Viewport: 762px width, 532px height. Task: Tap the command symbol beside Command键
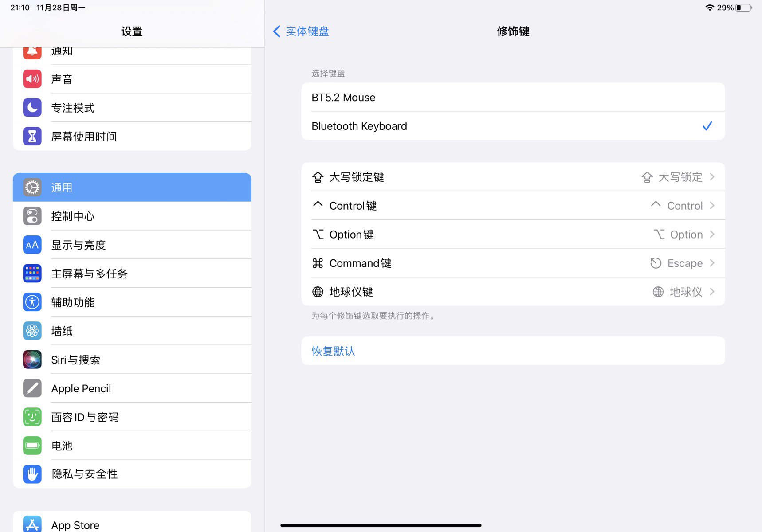[318, 263]
